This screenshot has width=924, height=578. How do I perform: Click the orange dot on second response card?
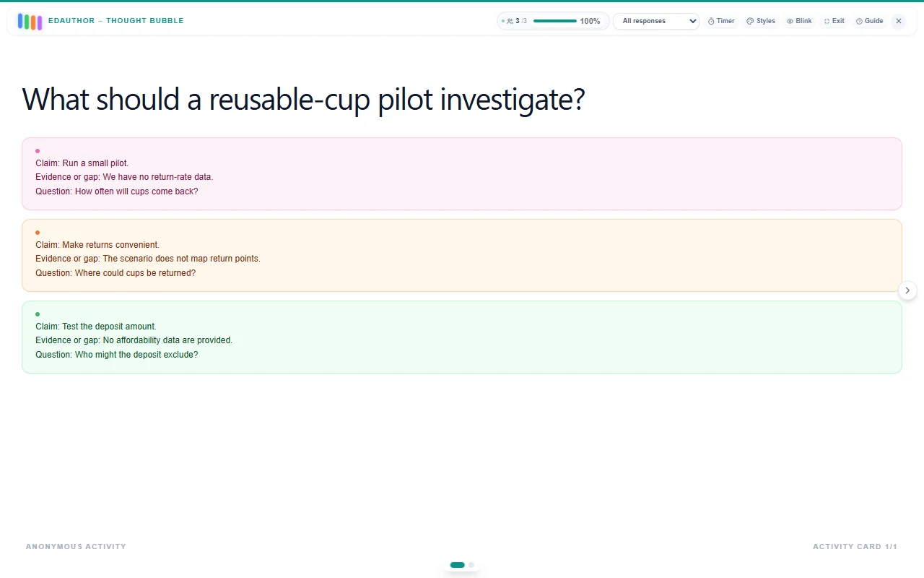point(38,233)
